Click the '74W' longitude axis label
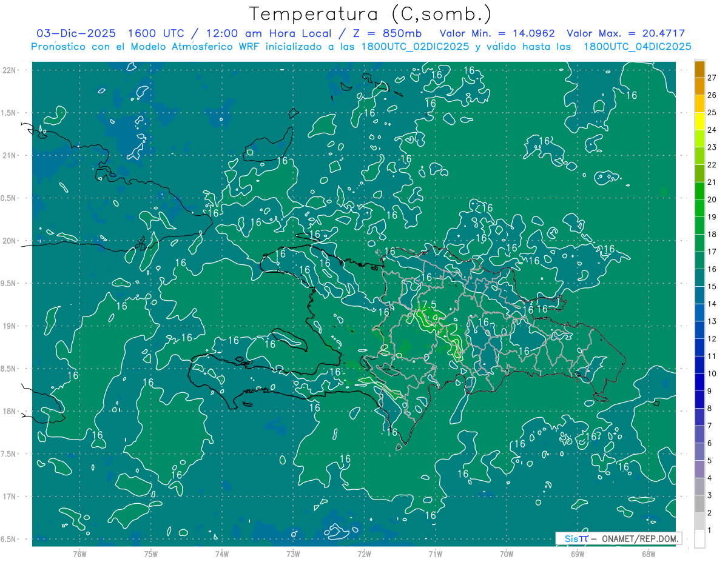The image size is (728, 562). point(222,554)
